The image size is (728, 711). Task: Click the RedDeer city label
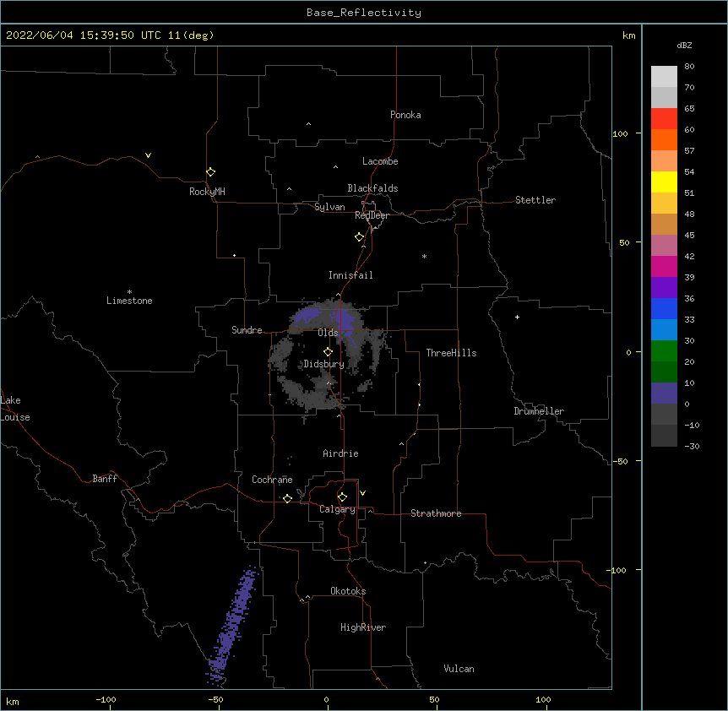[372, 215]
